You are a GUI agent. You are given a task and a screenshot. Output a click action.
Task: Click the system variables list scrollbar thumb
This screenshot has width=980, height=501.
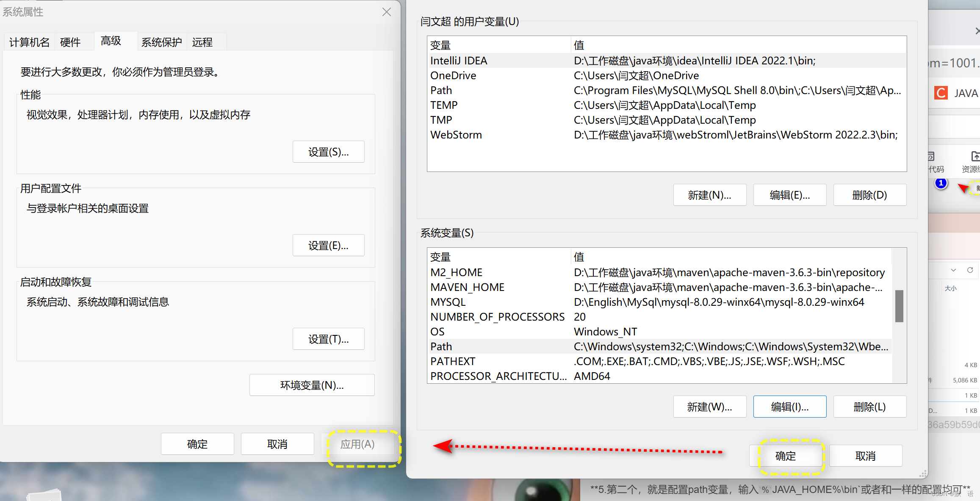899,306
